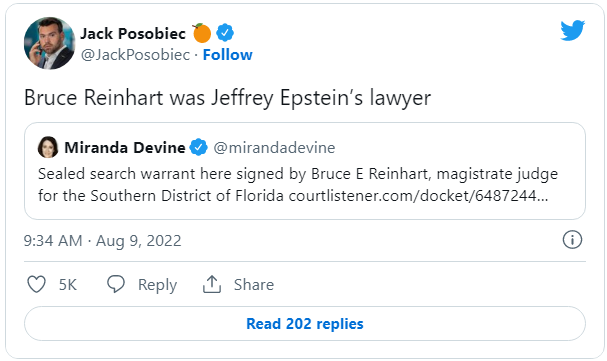Click the Twitter bird logo
This screenshot has height=361, width=607.
coord(572,30)
